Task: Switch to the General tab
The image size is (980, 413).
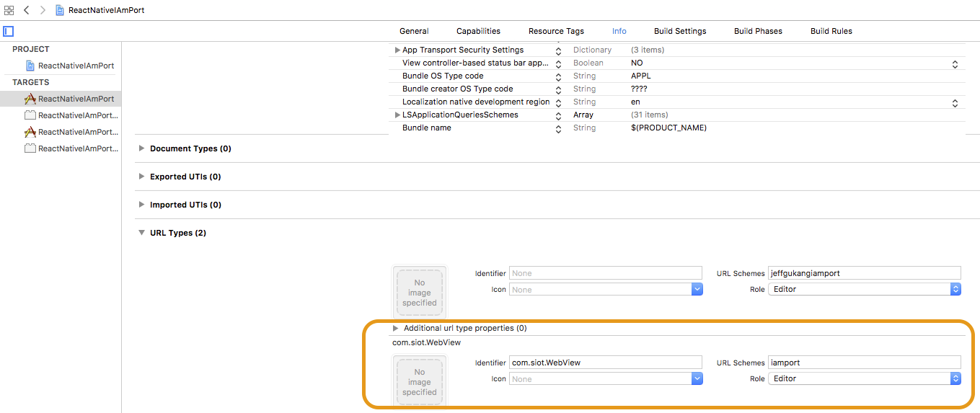Action: tap(414, 31)
